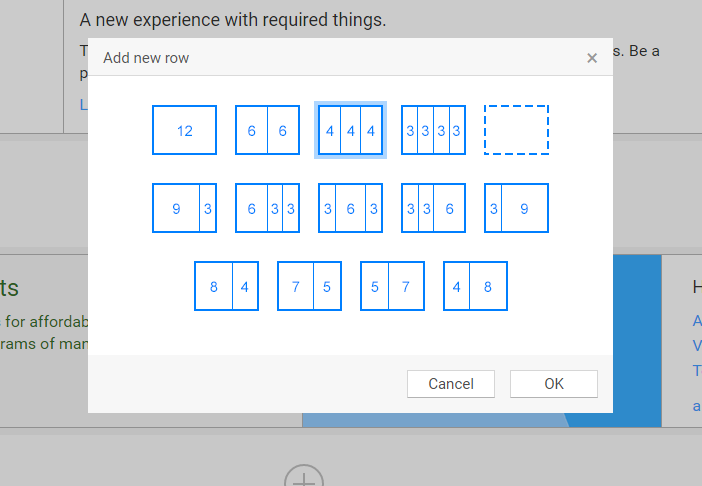Choose the 3-6-3 column layout

[x=350, y=208]
